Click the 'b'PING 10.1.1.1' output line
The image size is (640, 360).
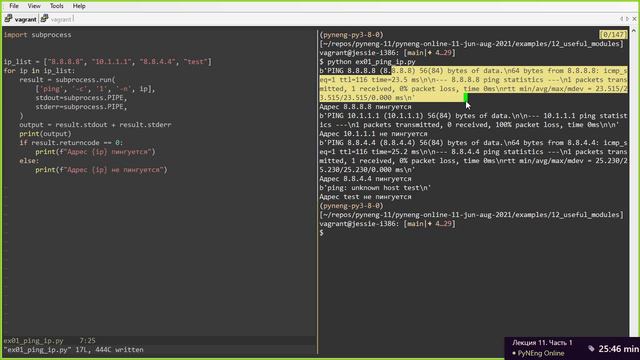(x=473, y=120)
